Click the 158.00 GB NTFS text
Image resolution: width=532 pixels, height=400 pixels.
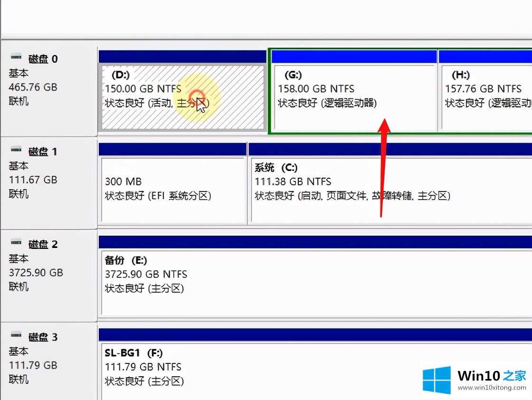coord(316,89)
